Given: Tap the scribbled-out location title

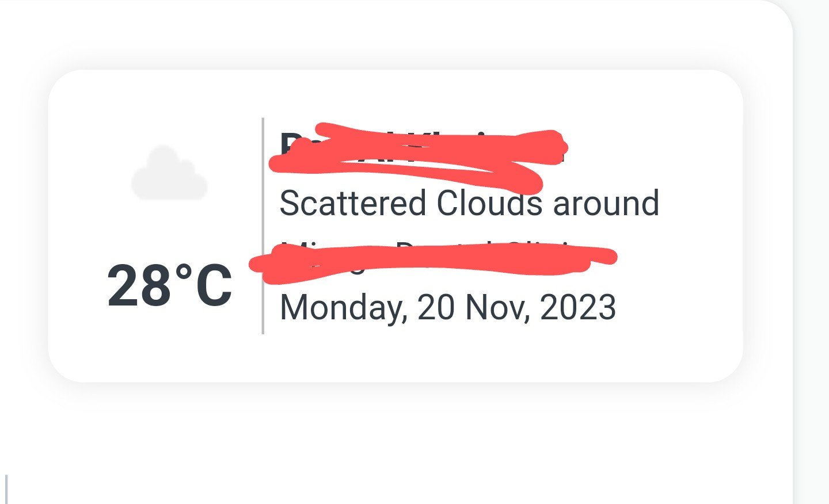Looking at the screenshot, I should [x=419, y=156].
